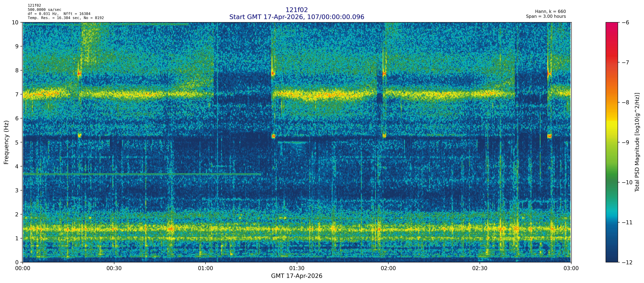Click the '500.0000 sa/sec' header text
Viewport: 644px width, 283px height.
tap(44, 10)
